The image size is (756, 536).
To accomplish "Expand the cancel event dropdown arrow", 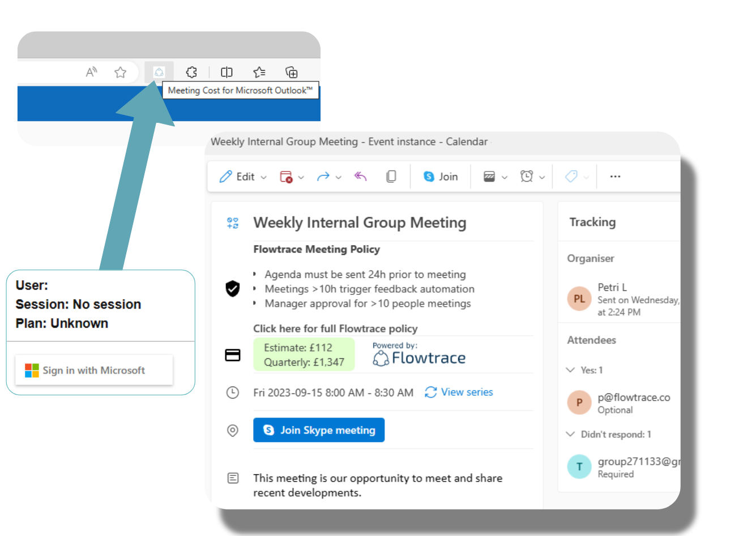I will (x=301, y=177).
